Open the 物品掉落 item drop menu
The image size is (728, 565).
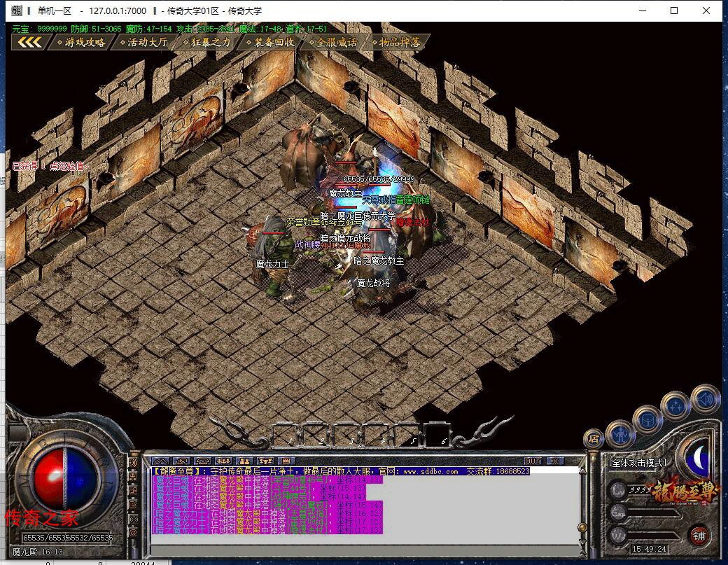pyautogui.click(x=396, y=42)
